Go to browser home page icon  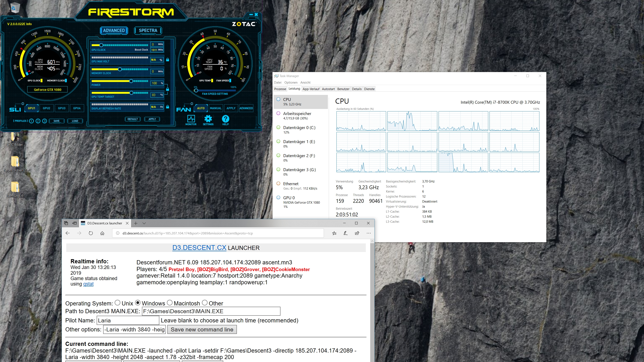tap(102, 233)
